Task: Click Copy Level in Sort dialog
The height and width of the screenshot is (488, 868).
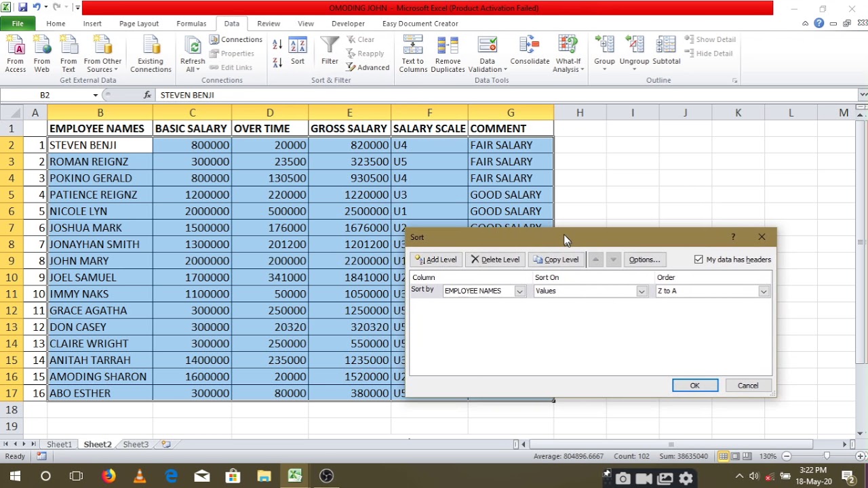Action: (556, 260)
